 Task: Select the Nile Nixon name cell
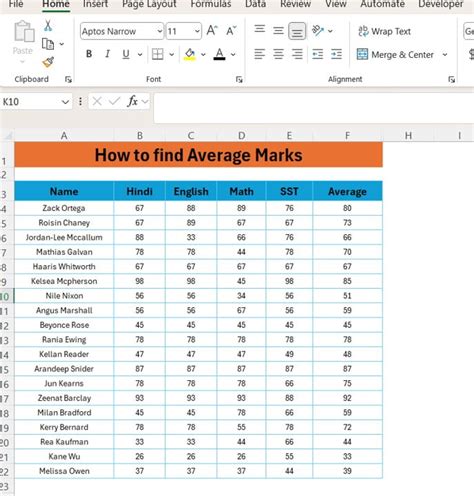pyautogui.click(x=64, y=296)
